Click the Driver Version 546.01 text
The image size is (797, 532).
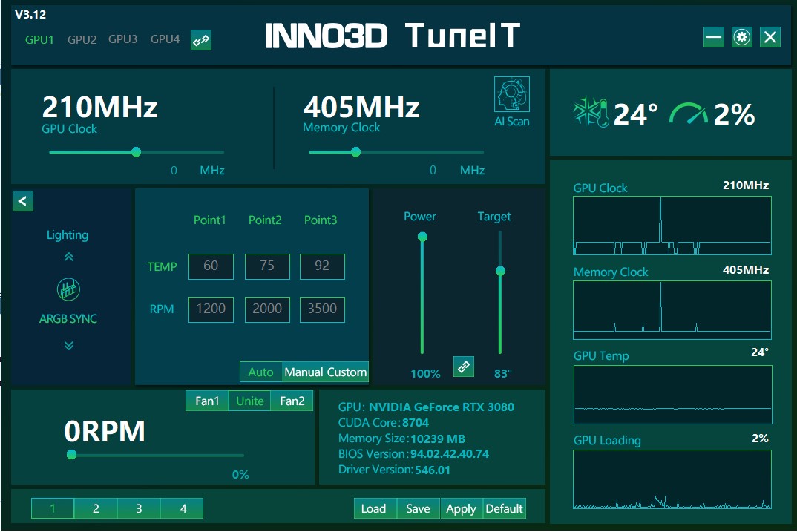pos(433,470)
